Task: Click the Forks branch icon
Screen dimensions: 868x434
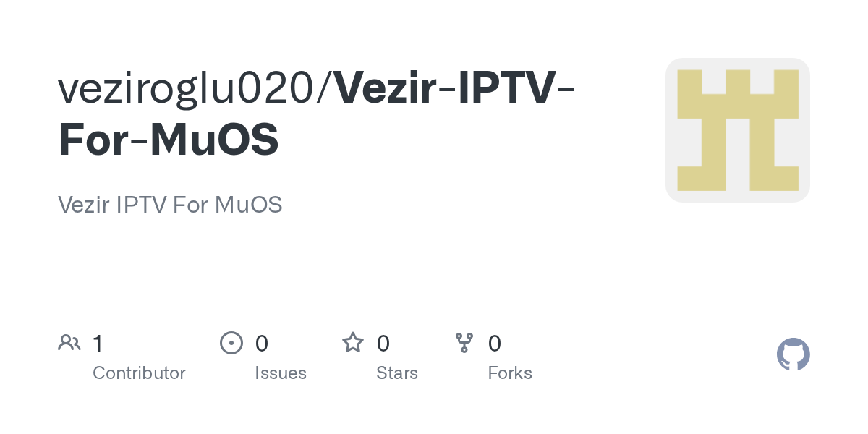Action: tap(464, 342)
